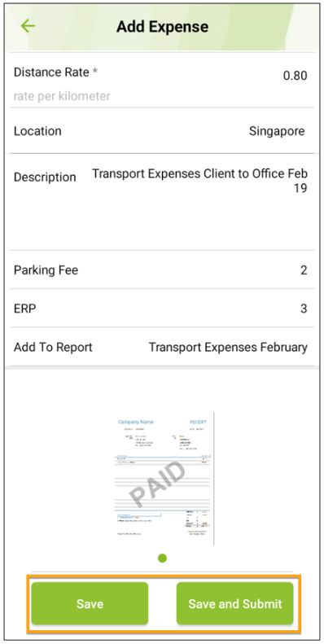Viewport: 324px width, 644px height.
Task: Click the Distance Rate label
Action: (x=56, y=72)
